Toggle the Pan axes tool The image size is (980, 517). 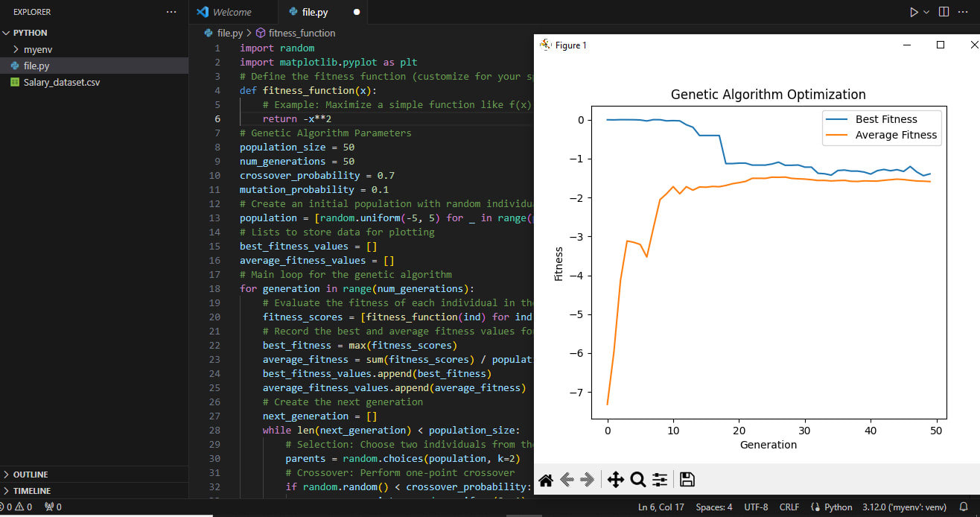click(615, 480)
